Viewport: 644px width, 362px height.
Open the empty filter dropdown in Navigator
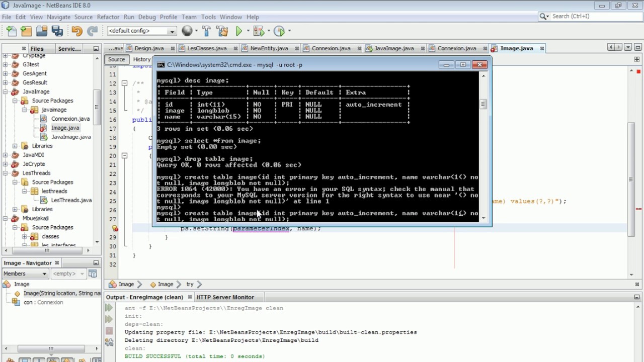68,274
